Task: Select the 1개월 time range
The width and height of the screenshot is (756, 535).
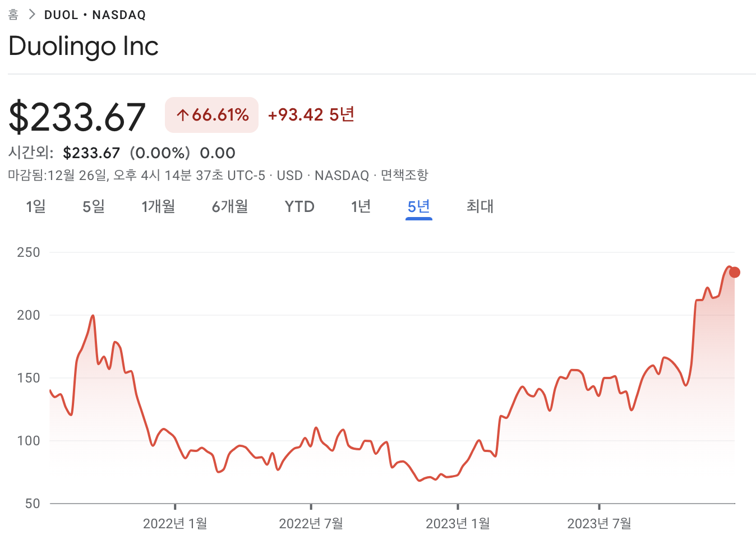Action: pyautogui.click(x=159, y=206)
